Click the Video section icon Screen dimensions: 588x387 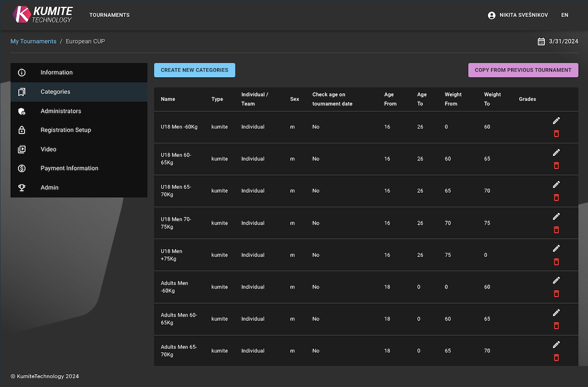click(x=21, y=149)
